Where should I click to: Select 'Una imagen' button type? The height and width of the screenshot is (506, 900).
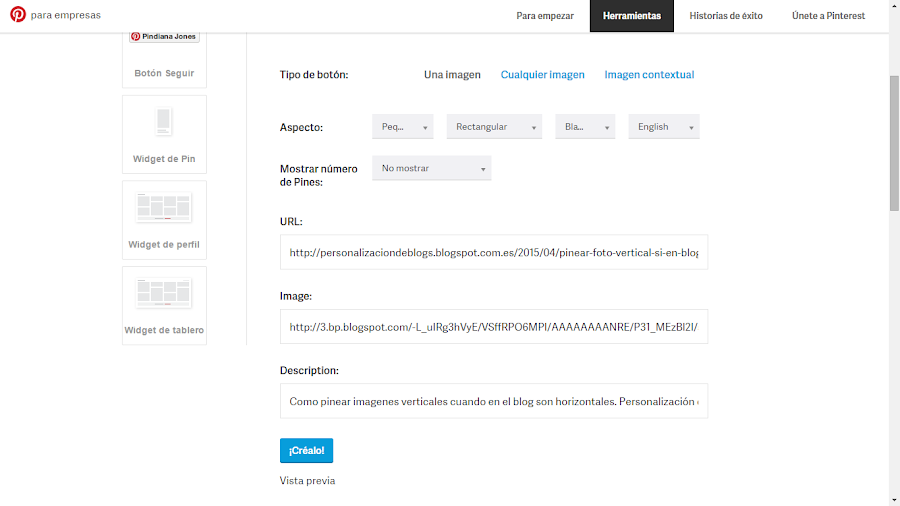452,75
